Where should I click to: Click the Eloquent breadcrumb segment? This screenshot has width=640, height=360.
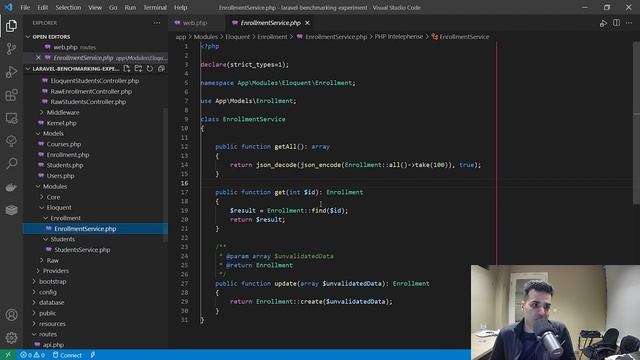(x=238, y=37)
